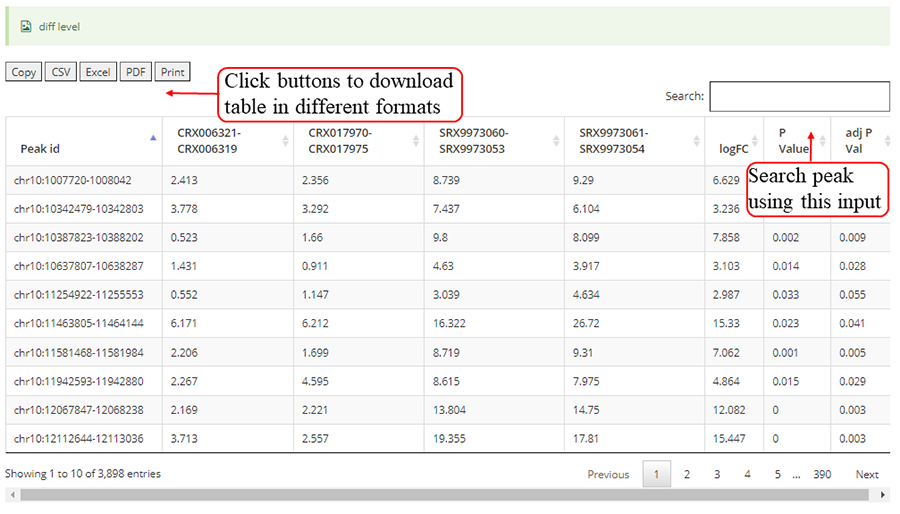Focus the Search input box
This screenshot has height=514, width=900.
[x=799, y=96]
